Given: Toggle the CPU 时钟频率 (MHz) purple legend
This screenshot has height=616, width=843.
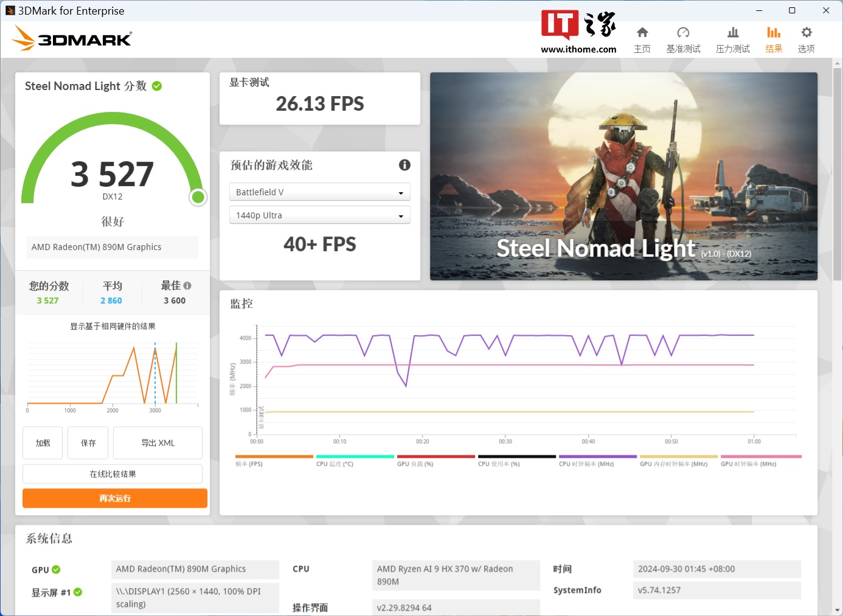Looking at the screenshot, I should [597, 461].
